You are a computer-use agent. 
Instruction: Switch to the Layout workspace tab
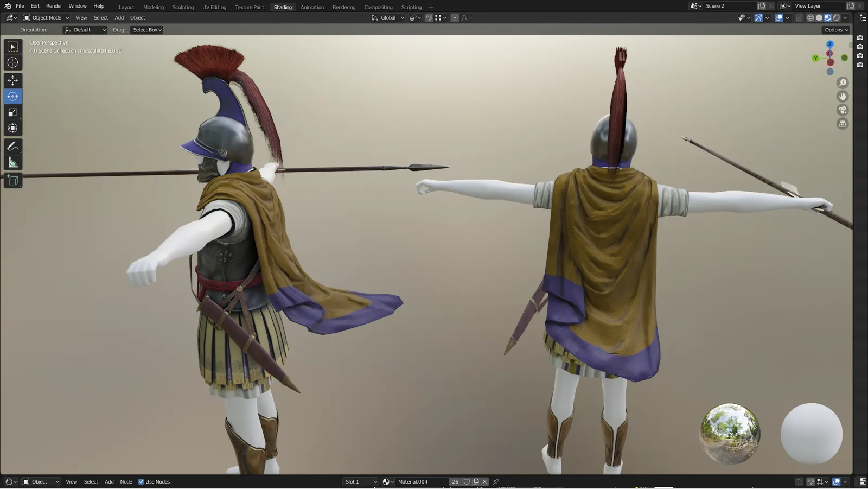(126, 7)
